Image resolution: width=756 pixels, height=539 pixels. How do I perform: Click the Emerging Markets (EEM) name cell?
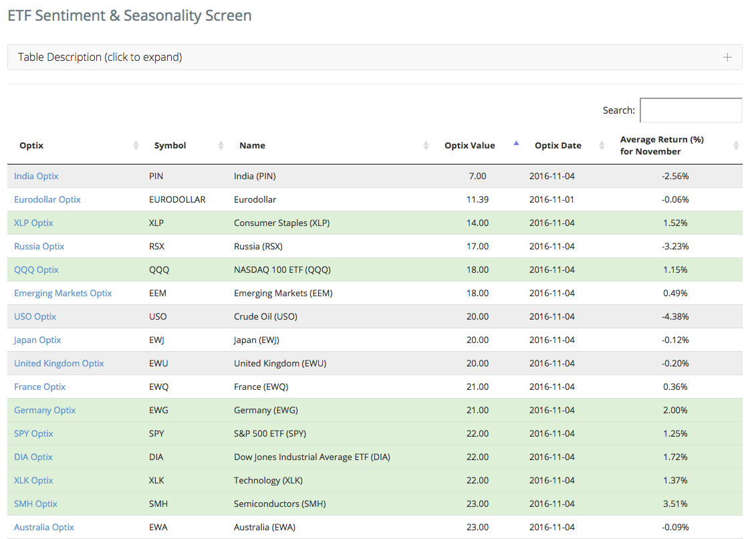tap(283, 293)
